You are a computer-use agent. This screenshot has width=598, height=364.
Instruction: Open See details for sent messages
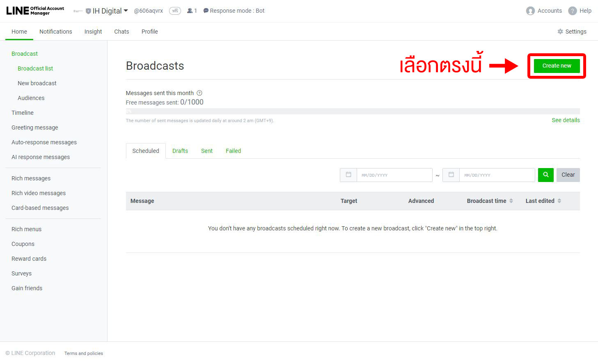[566, 120]
